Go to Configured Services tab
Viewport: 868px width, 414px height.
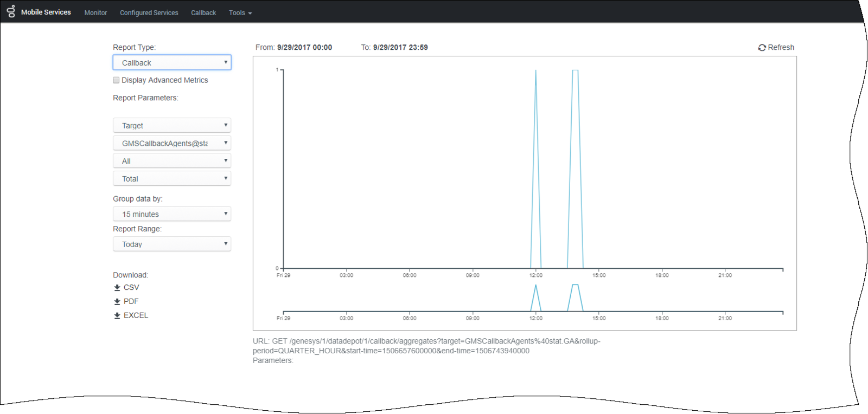[149, 12]
